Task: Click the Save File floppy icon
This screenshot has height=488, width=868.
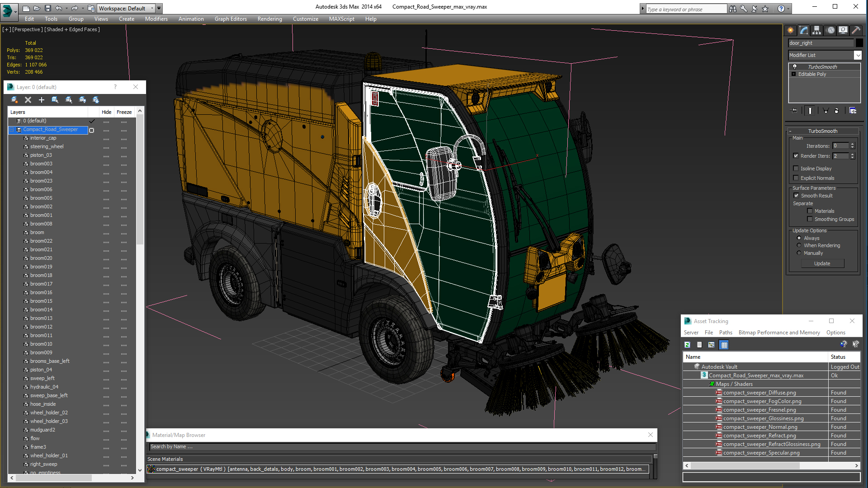Action: pyautogui.click(x=47, y=8)
